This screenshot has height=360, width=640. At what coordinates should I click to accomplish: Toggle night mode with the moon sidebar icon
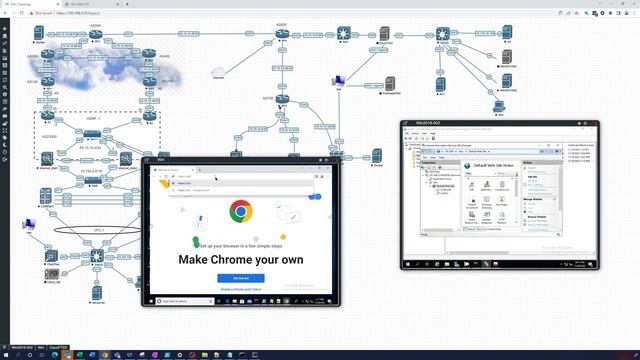[4, 145]
